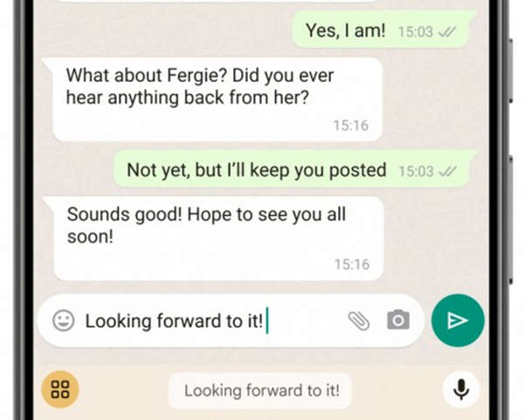Click the paperclip attachment icon
This screenshot has width=524, height=420.
(359, 320)
